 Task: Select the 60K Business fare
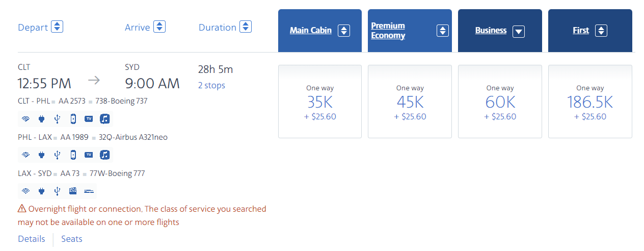(x=500, y=102)
